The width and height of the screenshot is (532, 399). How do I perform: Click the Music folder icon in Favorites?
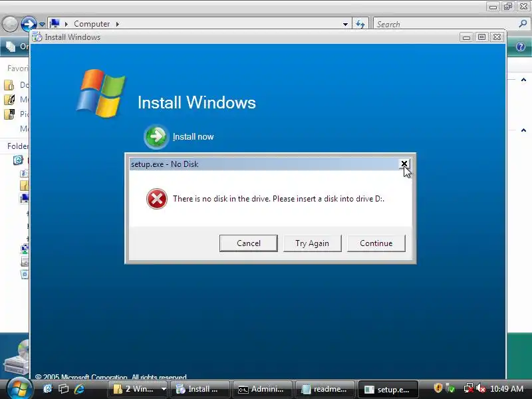coord(9,99)
